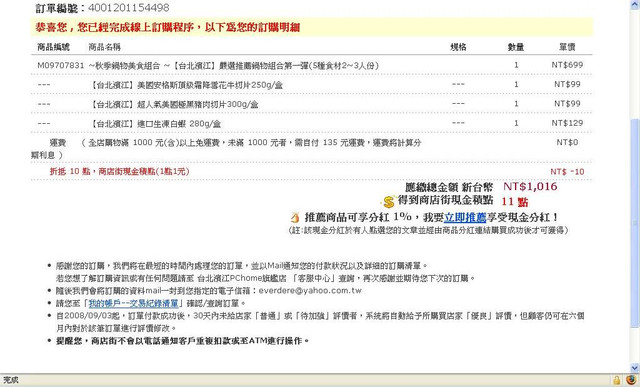Click email address everdere@yahoo.com.tw
This screenshot has width=640, height=387.
coord(310,291)
